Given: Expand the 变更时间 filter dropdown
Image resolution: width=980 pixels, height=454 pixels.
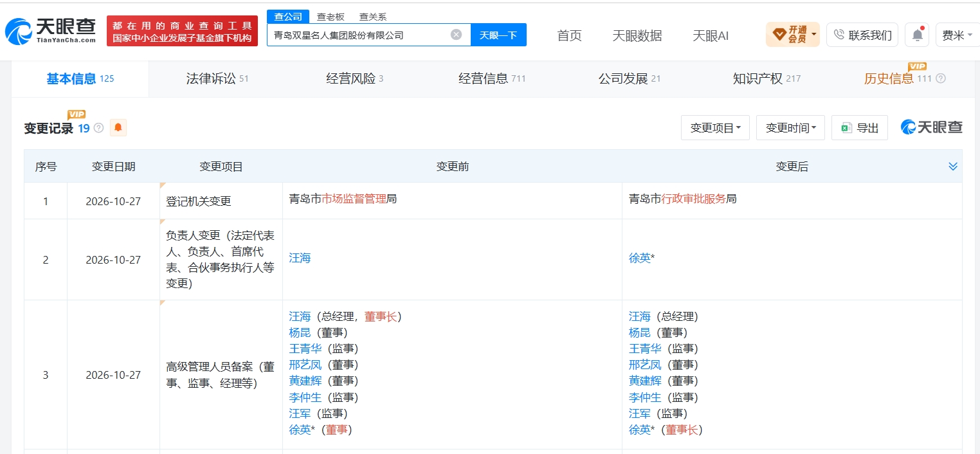Looking at the screenshot, I should tap(790, 128).
